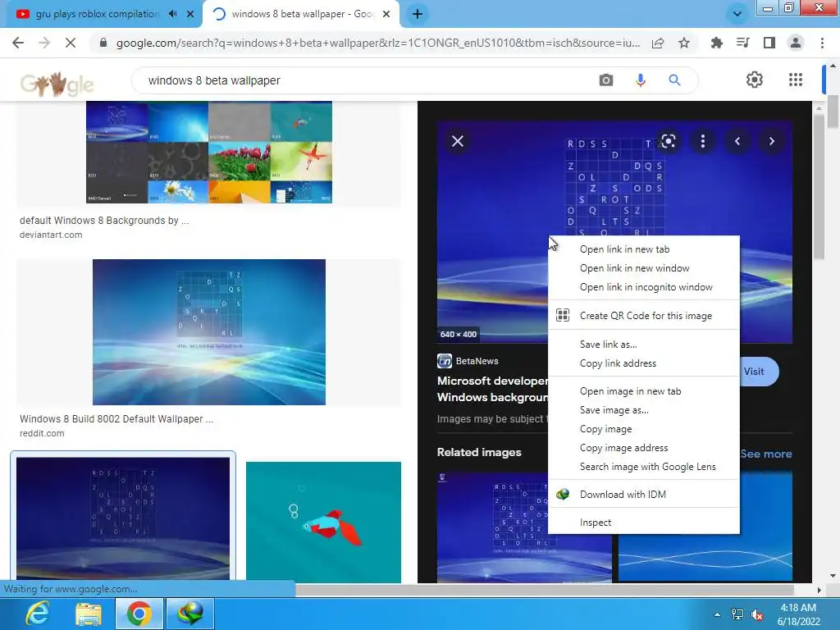Go back using the browser back arrow

[x=18, y=43]
